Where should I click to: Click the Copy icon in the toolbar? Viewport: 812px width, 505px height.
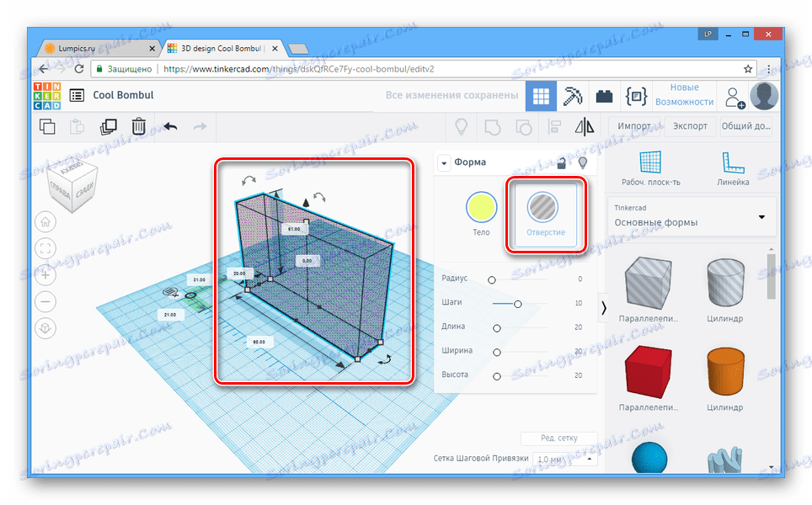47,126
